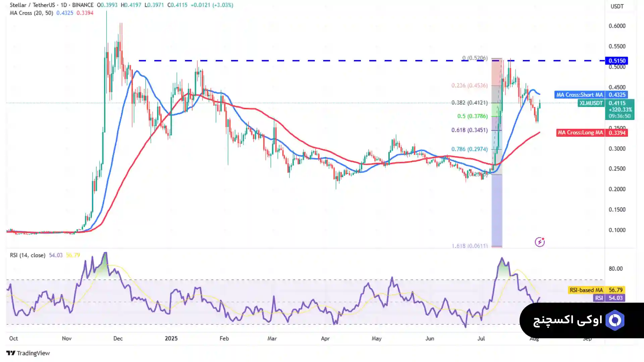Click the green XLMUSDT price tag
The image size is (644, 362).
tap(591, 103)
